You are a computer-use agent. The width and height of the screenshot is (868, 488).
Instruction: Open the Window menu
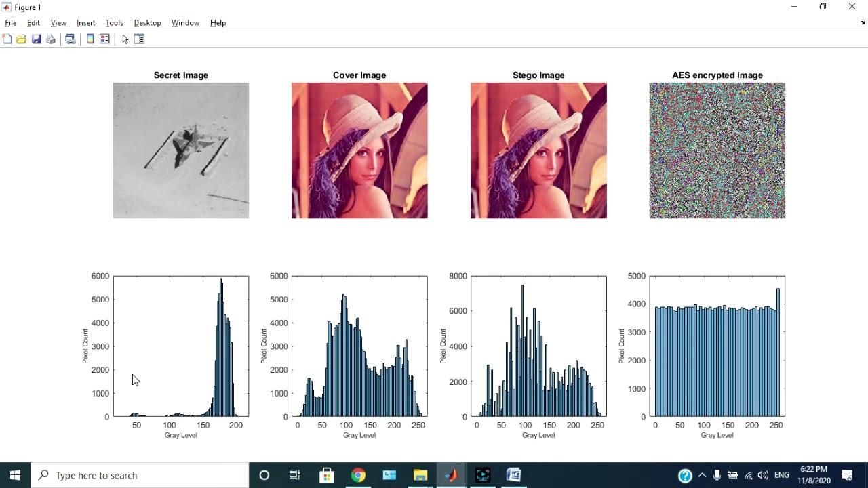pyautogui.click(x=185, y=23)
